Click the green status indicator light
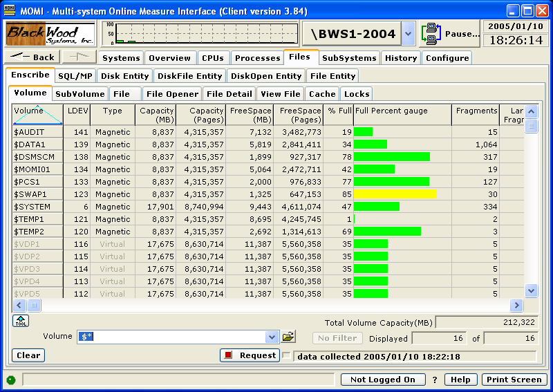Image resolution: width=553 pixels, height=392 pixels. pos(10,380)
